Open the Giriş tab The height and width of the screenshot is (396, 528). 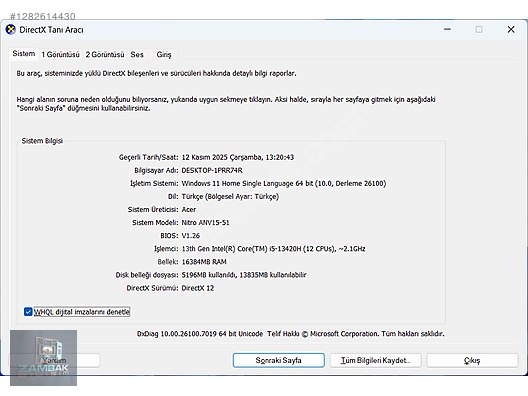click(x=164, y=55)
